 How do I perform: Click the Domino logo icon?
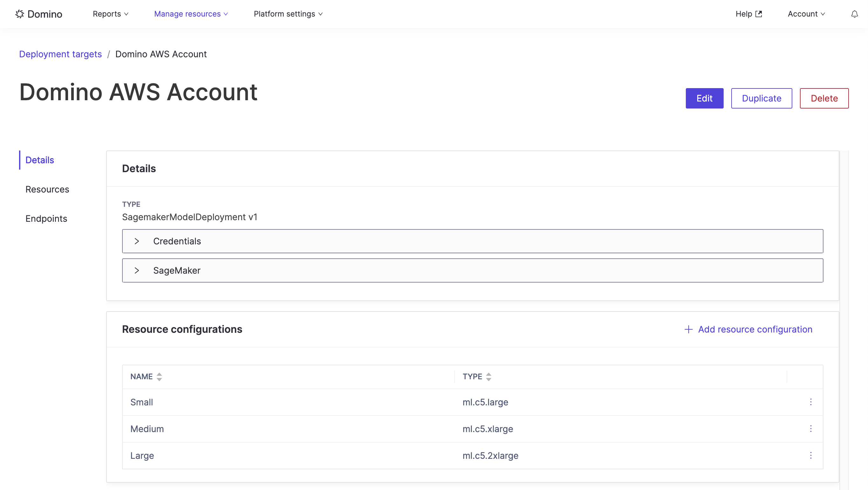click(x=20, y=14)
